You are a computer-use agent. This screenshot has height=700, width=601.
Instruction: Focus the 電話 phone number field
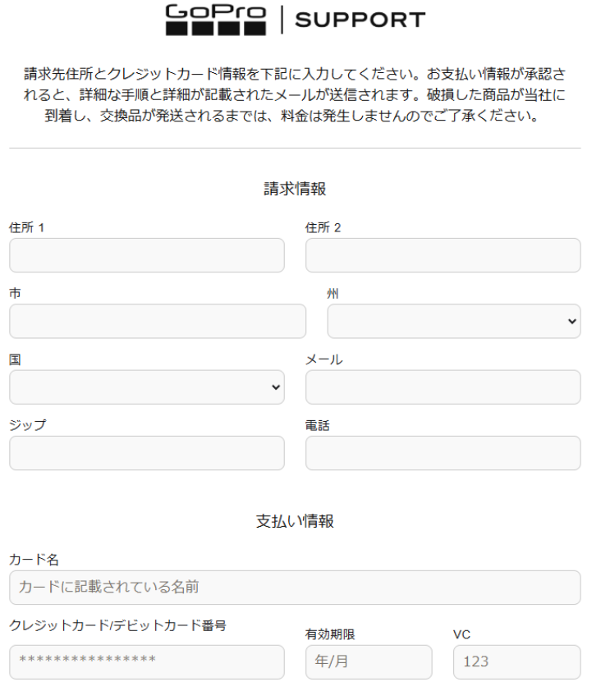click(x=443, y=453)
